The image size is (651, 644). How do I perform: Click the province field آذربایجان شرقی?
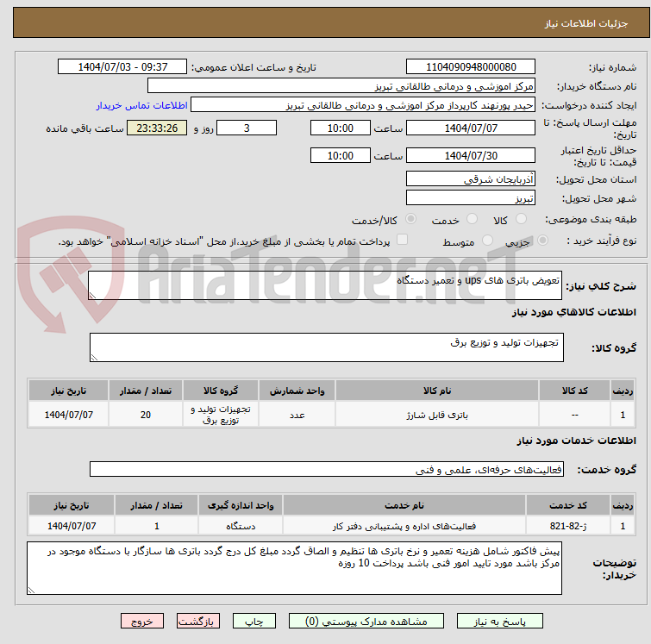point(471,179)
